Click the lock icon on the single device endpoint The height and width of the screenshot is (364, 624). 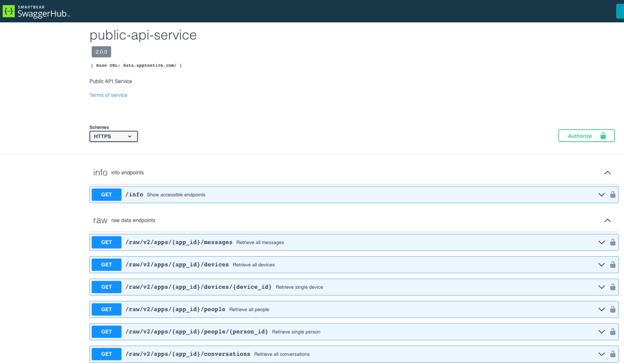[613, 287]
